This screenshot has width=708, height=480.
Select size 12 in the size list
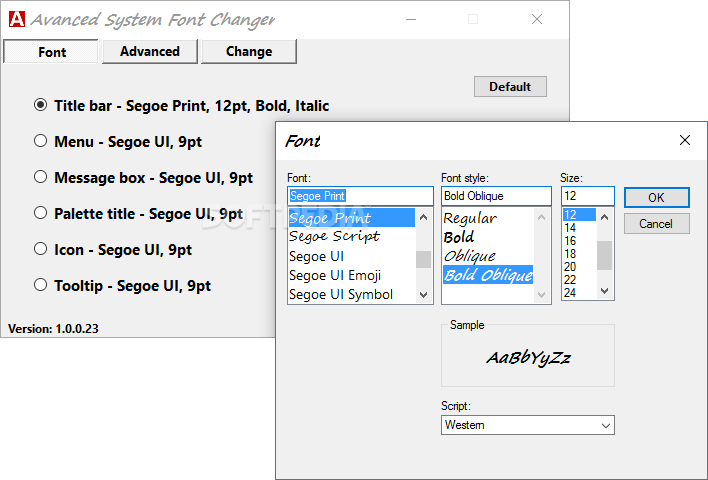click(579, 214)
